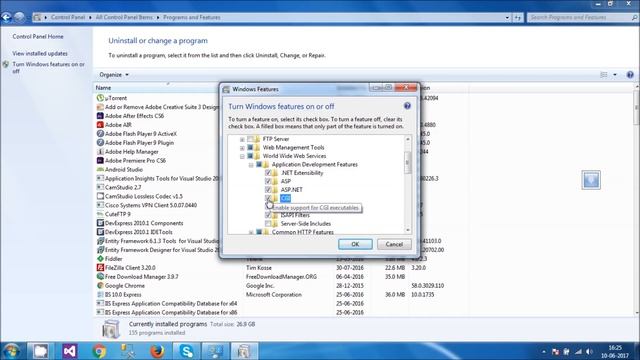The width and height of the screenshot is (640, 360).
Task: Click the Adobe AIR icon
Action: (100, 125)
